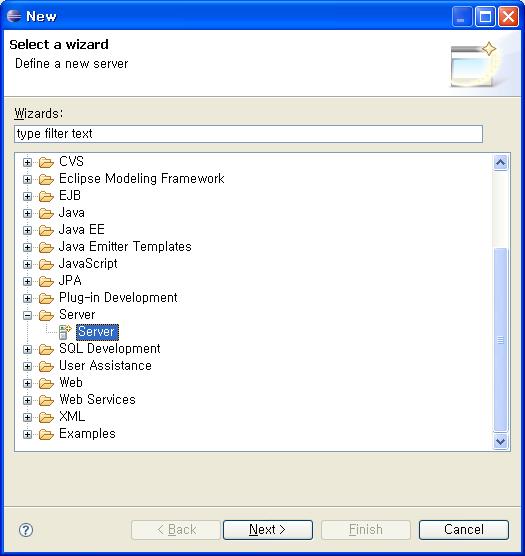The width and height of the screenshot is (525, 556).
Task: Select the 'Web Services' tree label
Action: [97, 400]
